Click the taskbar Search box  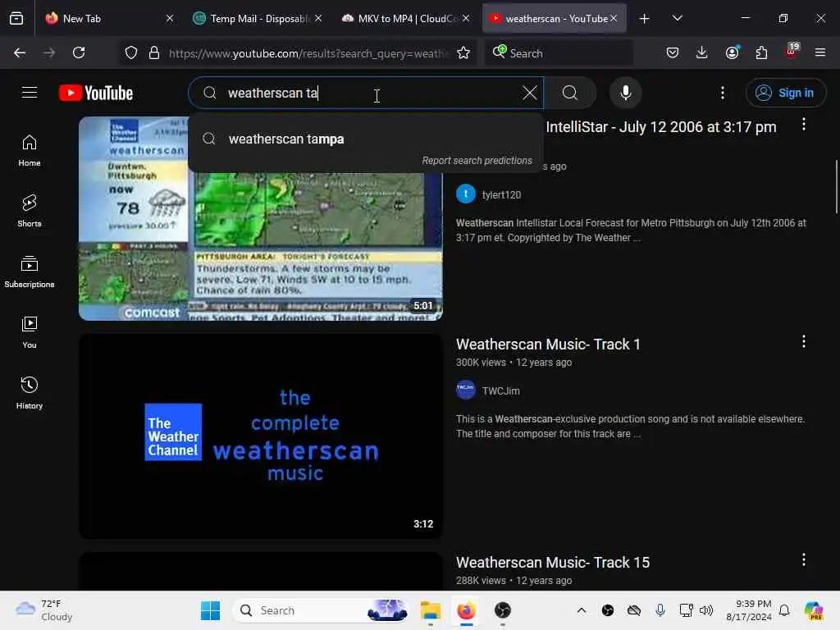pyautogui.click(x=322, y=610)
